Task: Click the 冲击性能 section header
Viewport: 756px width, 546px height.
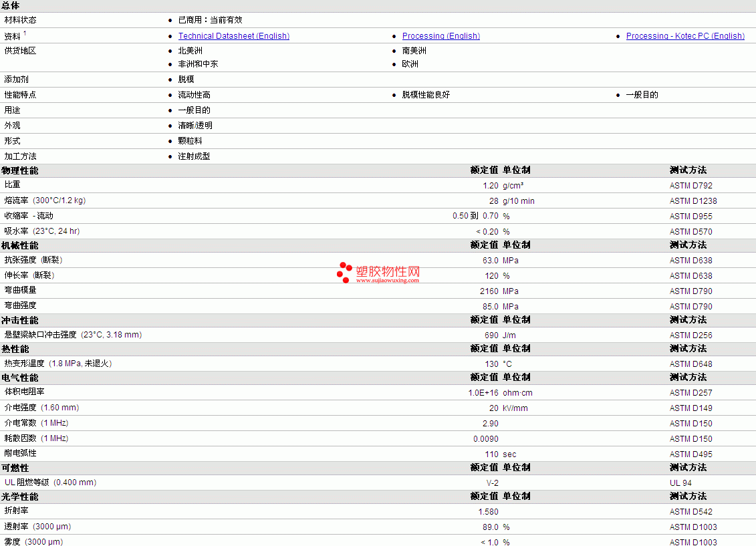Action: pyautogui.click(x=20, y=321)
